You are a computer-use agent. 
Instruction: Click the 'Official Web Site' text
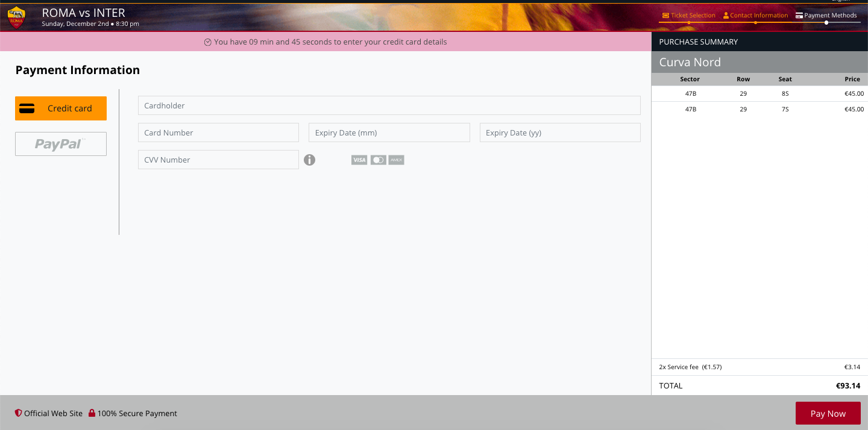click(x=54, y=414)
